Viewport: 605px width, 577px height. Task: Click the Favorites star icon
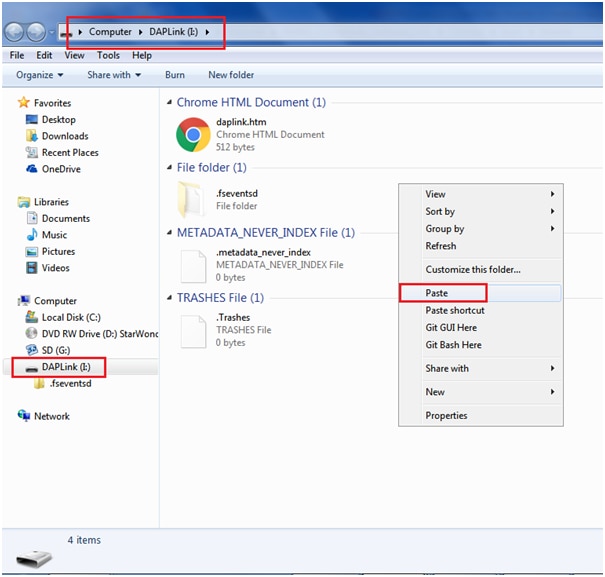pos(24,102)
